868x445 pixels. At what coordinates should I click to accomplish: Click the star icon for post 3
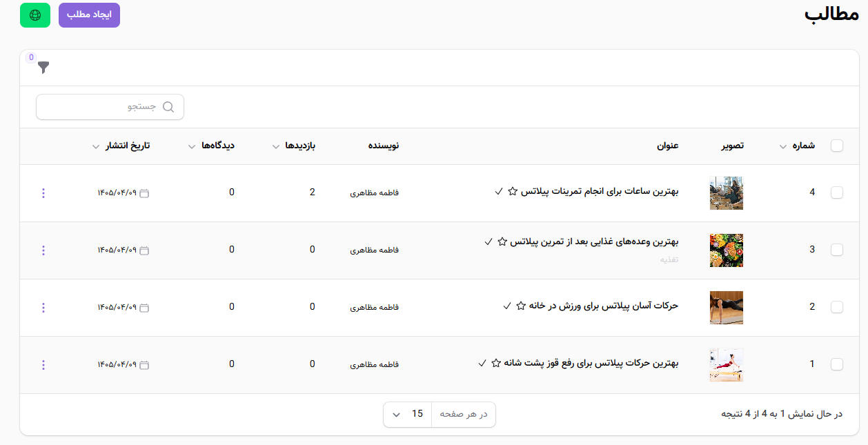[502, 241]
